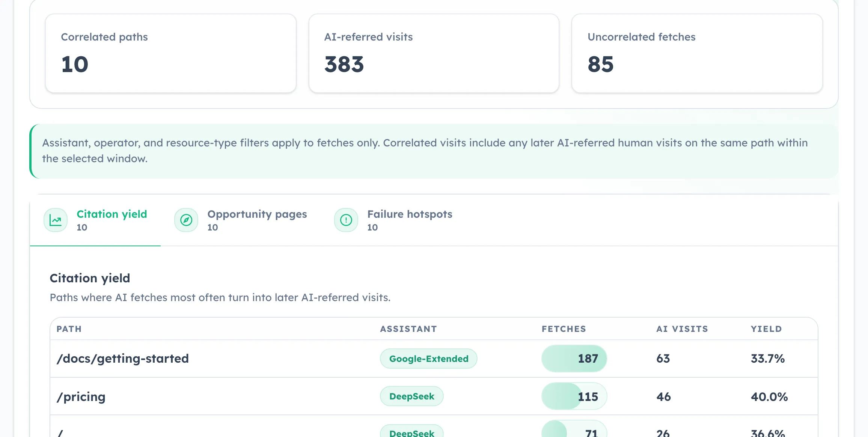This screenshot has width=868, height=437.
Task: Switch to the Citation yield tab
Action: [x=95, y=220]
